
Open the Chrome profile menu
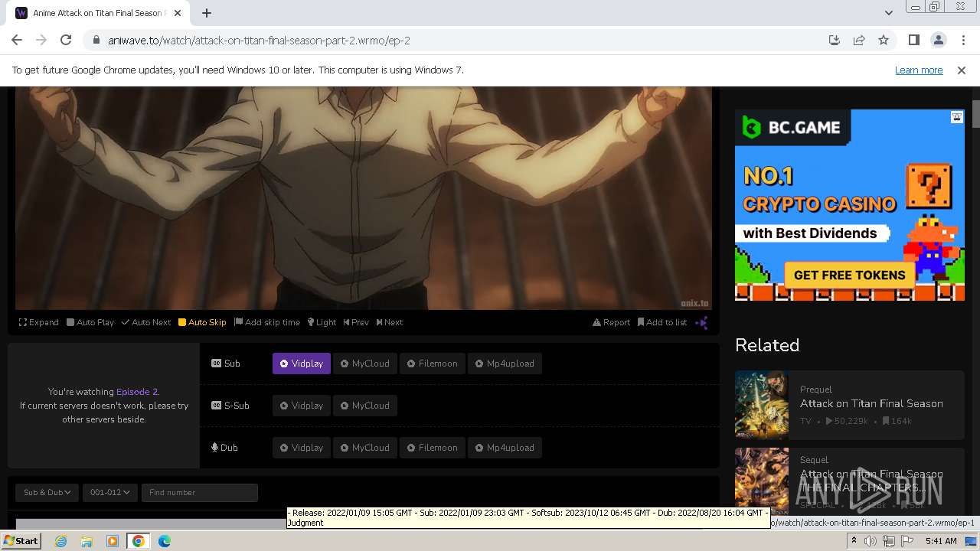[x=938, y=41]
